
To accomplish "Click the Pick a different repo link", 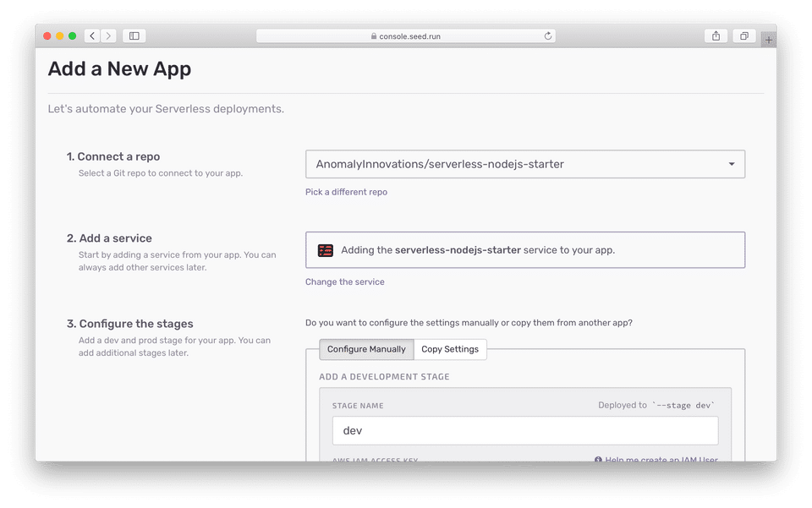I will point(346,192).
